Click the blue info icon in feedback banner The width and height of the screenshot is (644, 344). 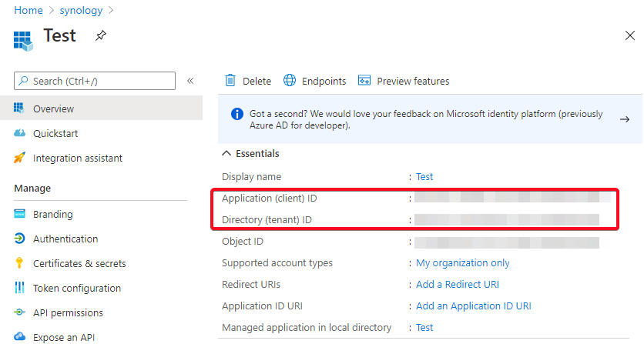(237, 114)
